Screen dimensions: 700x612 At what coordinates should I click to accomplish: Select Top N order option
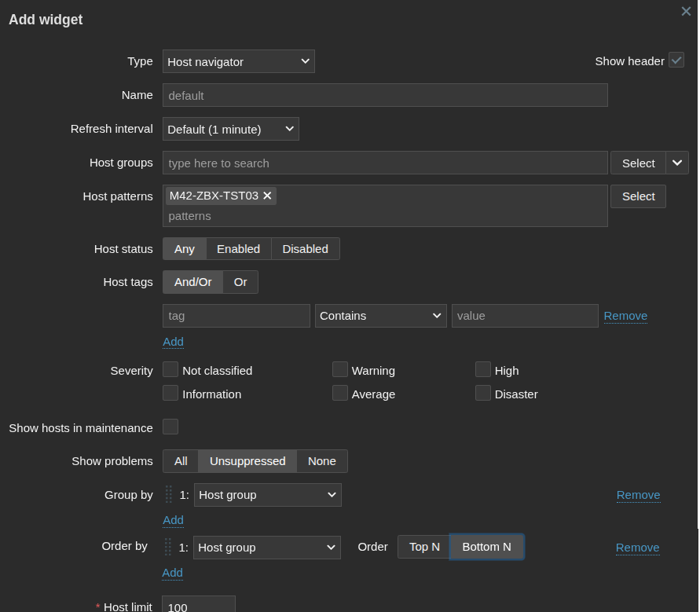click(424, 547)
